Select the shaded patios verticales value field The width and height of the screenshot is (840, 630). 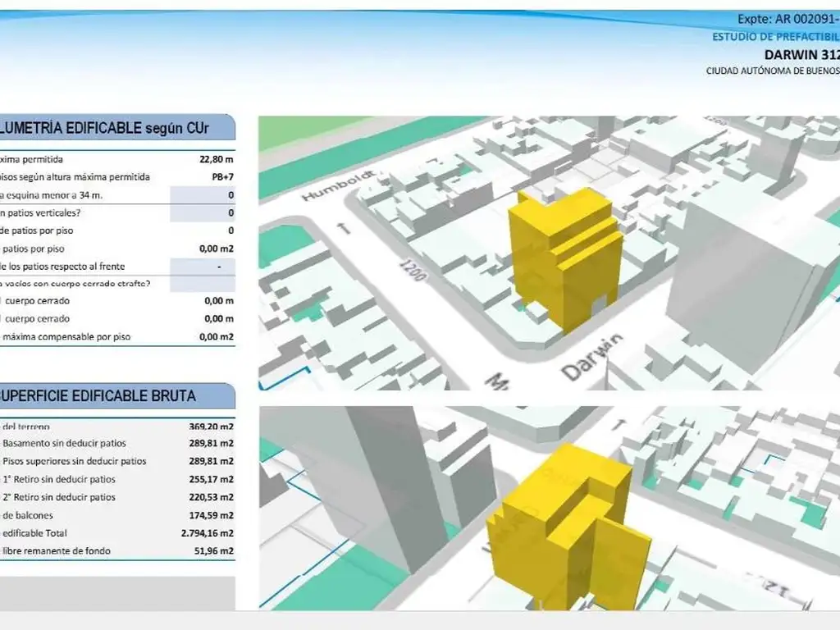203,213
